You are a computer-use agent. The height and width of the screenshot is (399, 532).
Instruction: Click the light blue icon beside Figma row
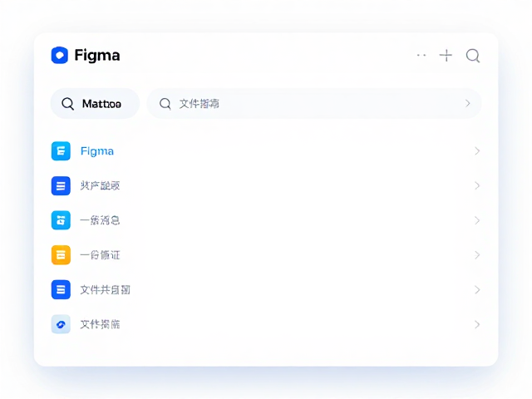click(61, 151)
